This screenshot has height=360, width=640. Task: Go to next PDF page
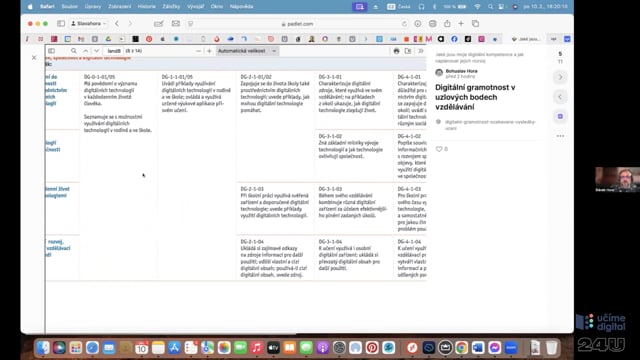(x=96, y=51)
